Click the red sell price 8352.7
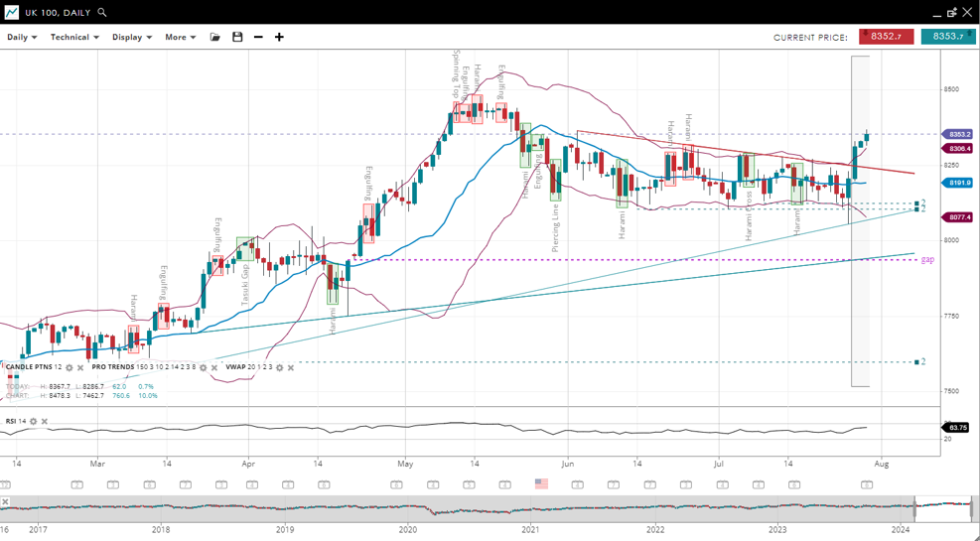This screenshot has width=980, height=541. pyautogui.click(x=886, y=37)
